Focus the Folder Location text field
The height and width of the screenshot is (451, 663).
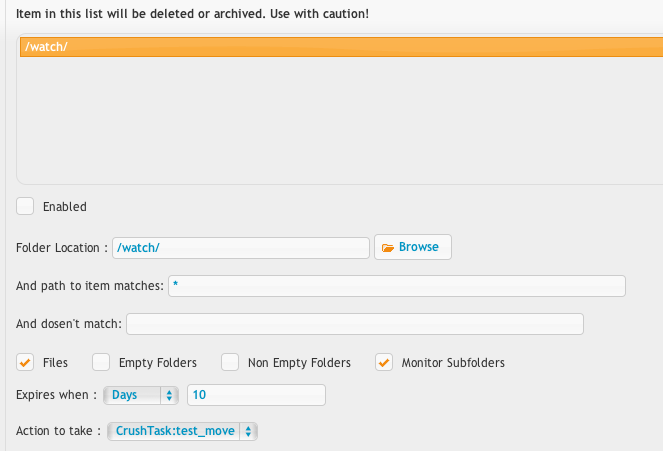click(x=241, y=248)
